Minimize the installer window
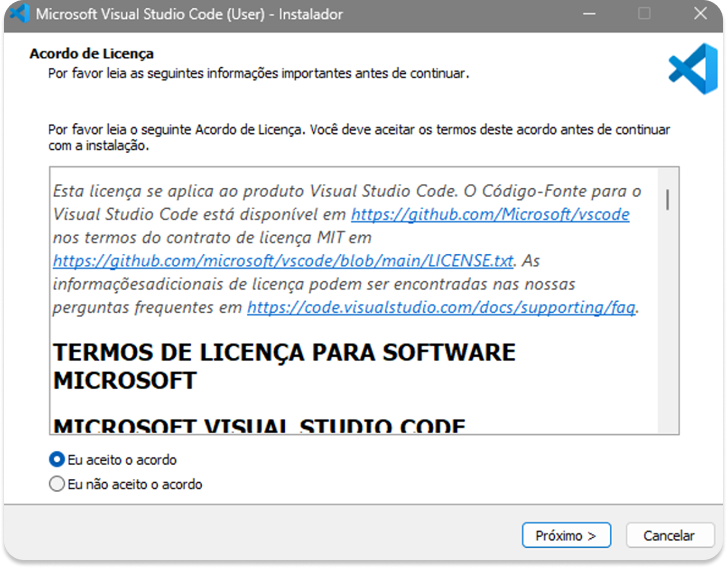 point(589,13)
